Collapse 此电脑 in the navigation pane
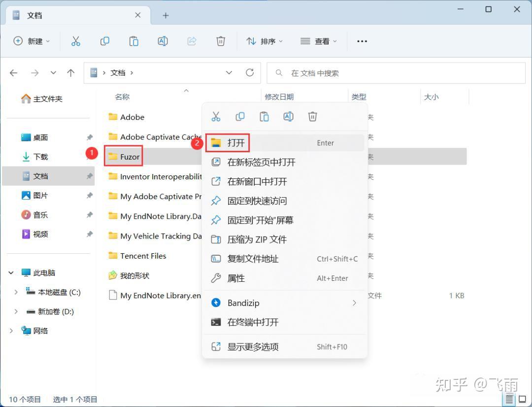 click(x=11, y=272)
